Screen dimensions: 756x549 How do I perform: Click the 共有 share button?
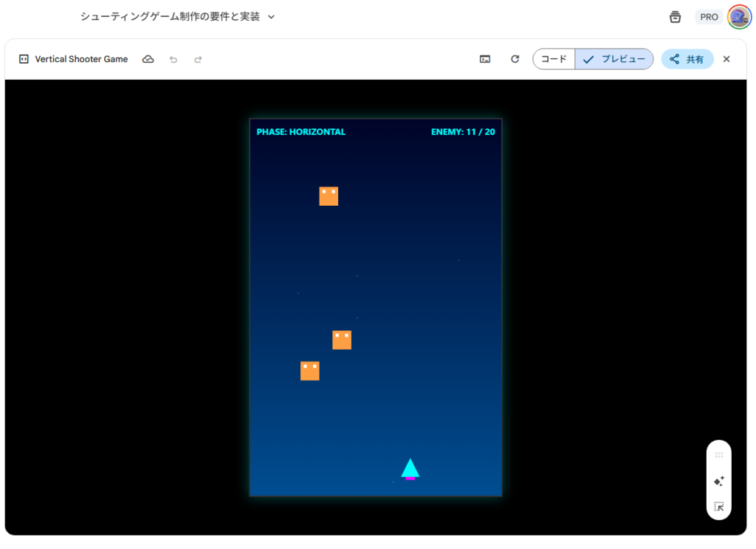pos(687,59)
